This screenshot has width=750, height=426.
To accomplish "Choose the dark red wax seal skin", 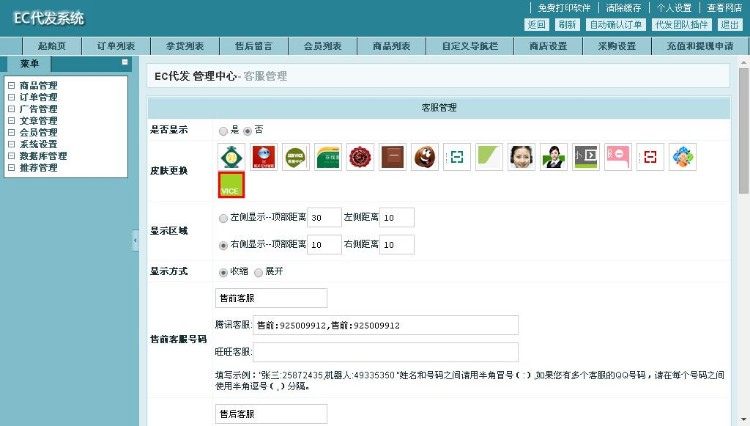I will coord(361,157).
